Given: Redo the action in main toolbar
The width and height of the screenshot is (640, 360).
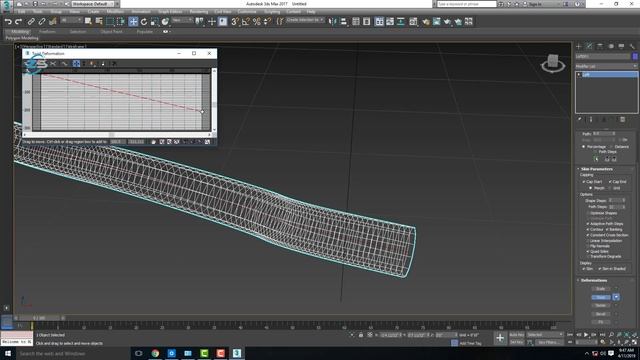Looking at the screenshot, I should (x=18, y=22).
